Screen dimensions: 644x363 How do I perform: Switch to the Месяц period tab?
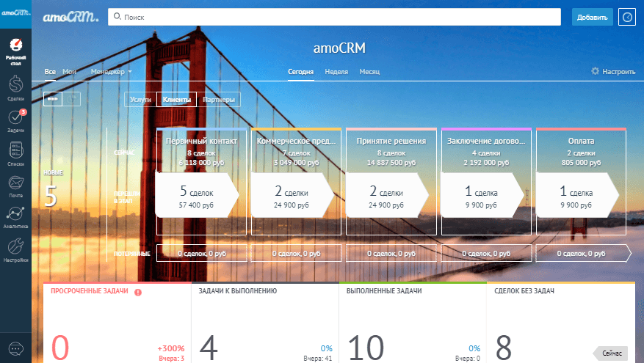click(369, 71)
